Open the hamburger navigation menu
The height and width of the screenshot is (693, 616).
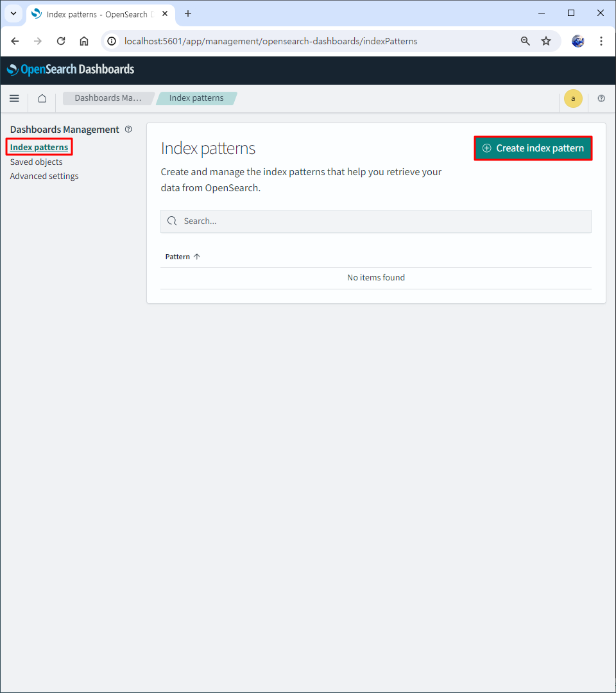(x=14, y=98)
